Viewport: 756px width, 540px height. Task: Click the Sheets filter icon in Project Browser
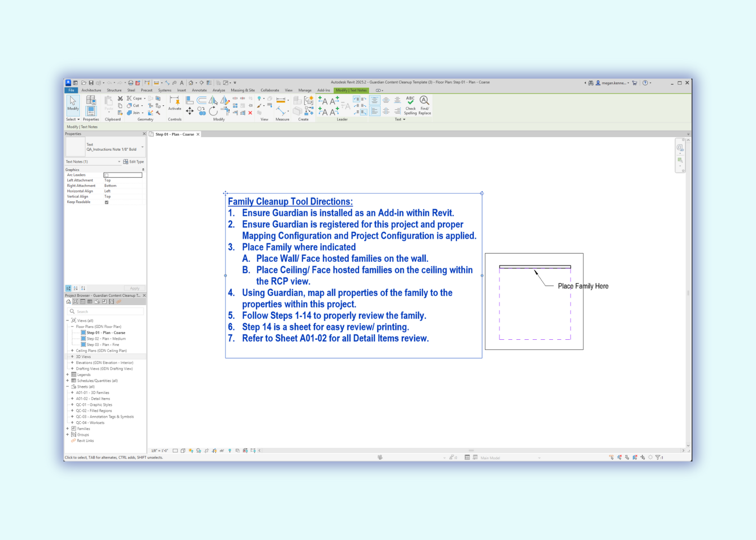[x=97, y=301]
